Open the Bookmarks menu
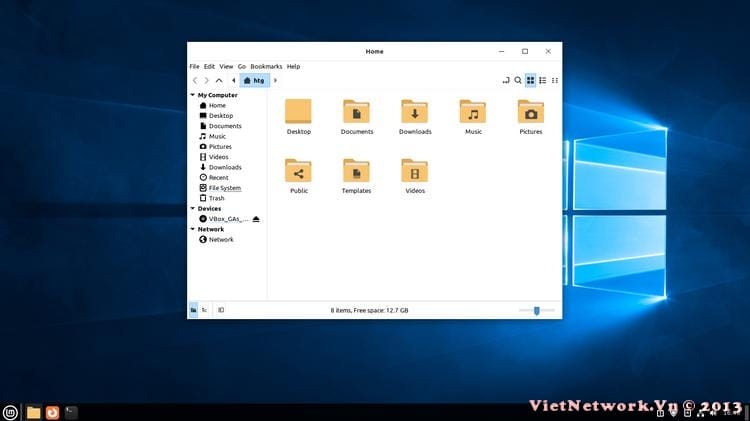Screen dimensions: 750x421 (x=266, y=66)
